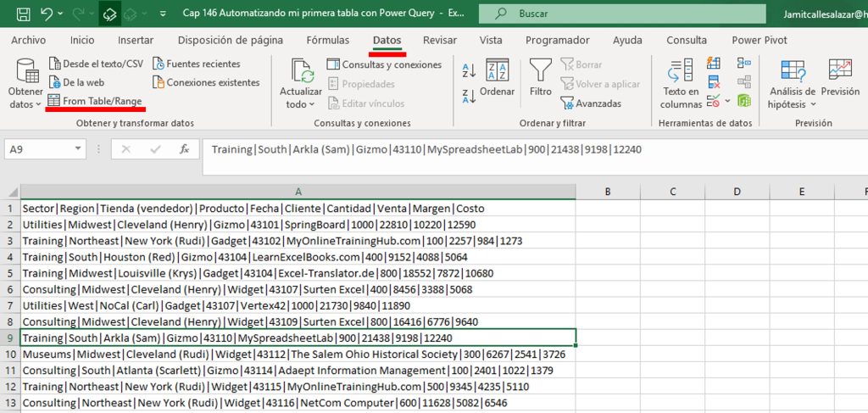Click the Buscar search box
This screenshot has height=413, width=868.
click(622, 14)
